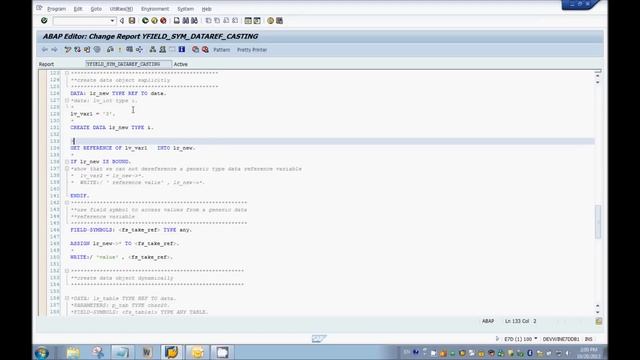Open the Edit menu
Screen dimensions: 640x360
pos(78,9)
